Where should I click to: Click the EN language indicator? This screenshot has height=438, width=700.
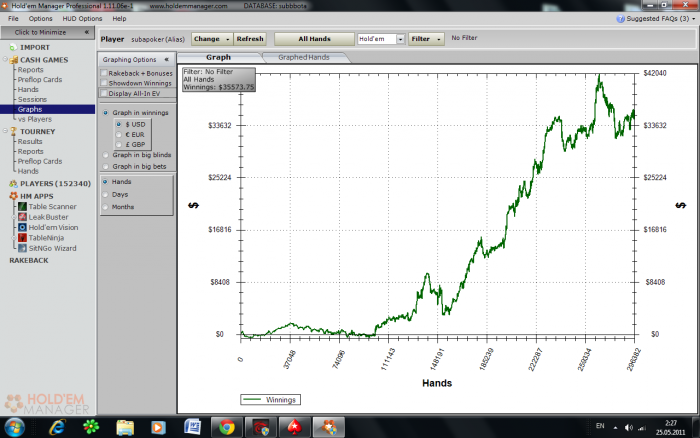(600, 426)
